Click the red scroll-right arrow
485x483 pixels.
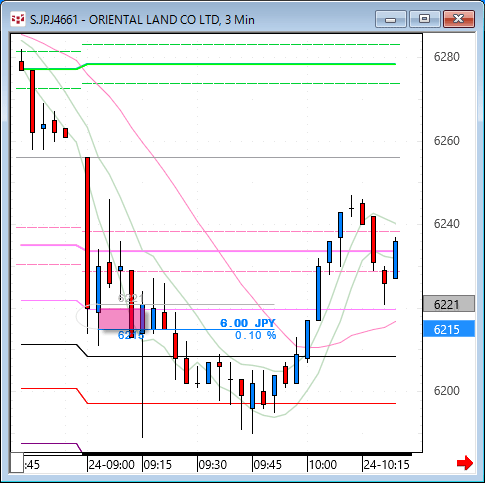(x=465, y=463)
